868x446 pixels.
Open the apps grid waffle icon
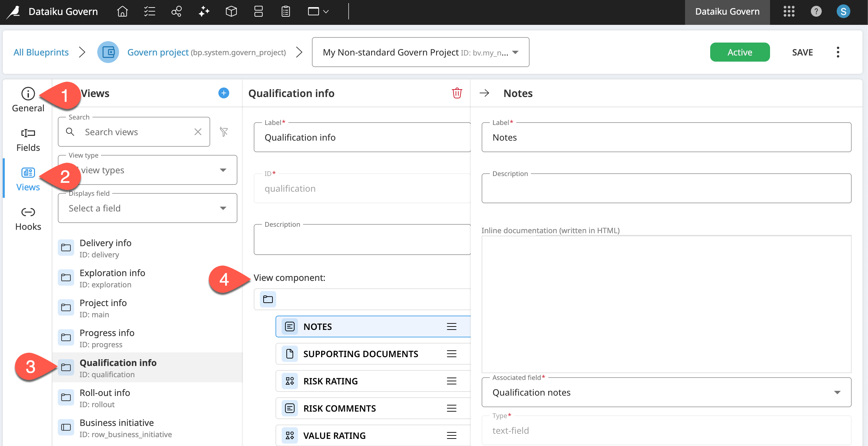tap(789, 12)
